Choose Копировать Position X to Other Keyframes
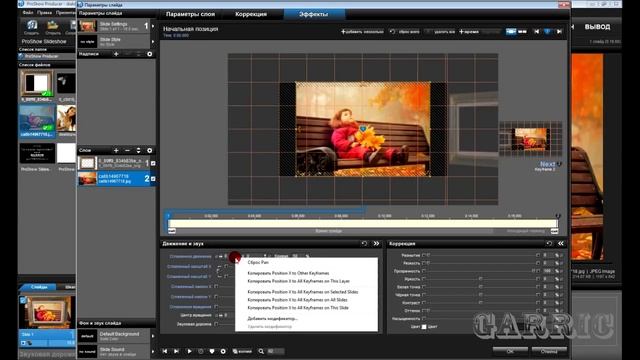This screenshot has height=360, width=640. pos(288,273)
